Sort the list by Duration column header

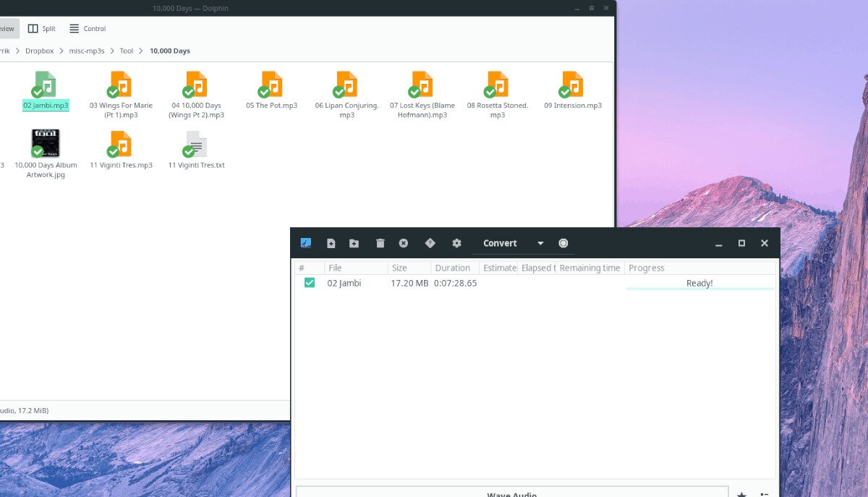click(453, 268)
